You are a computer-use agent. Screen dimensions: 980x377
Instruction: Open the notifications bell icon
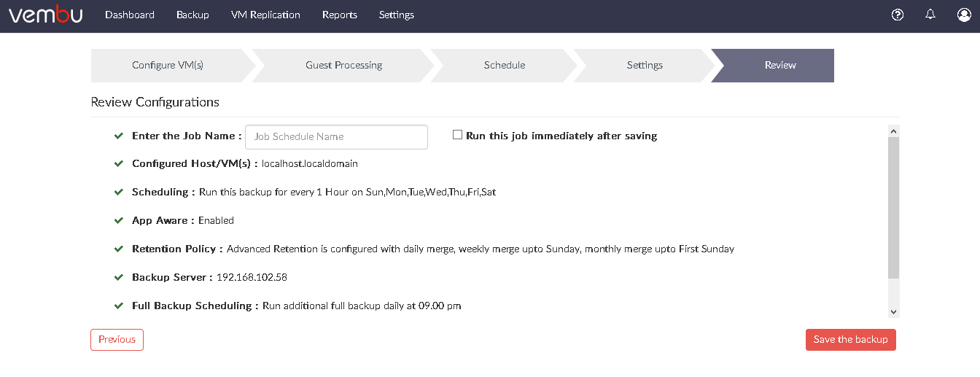click(930, 14)
